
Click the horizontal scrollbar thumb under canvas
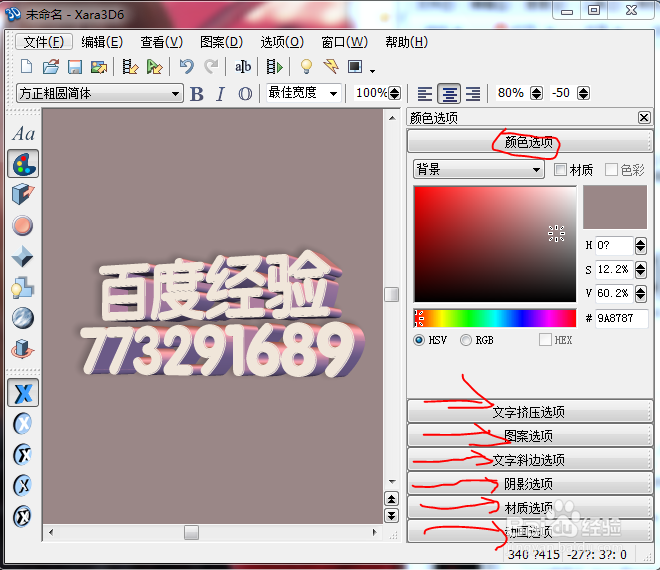[191, 533]
